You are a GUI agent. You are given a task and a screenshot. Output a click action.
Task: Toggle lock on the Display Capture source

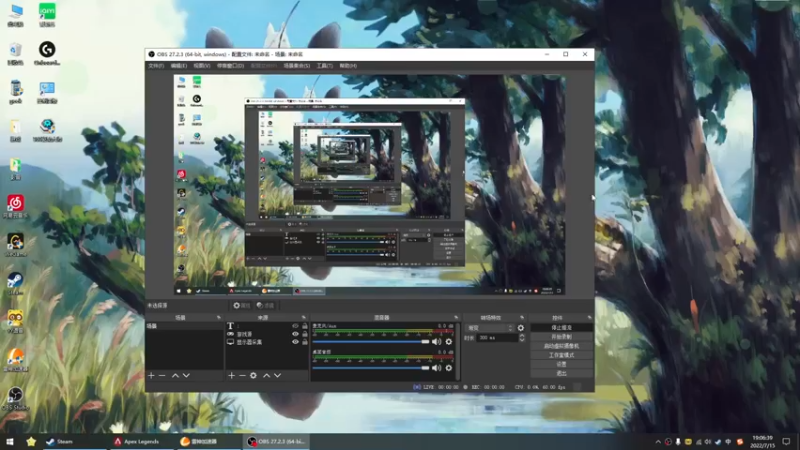305,342
